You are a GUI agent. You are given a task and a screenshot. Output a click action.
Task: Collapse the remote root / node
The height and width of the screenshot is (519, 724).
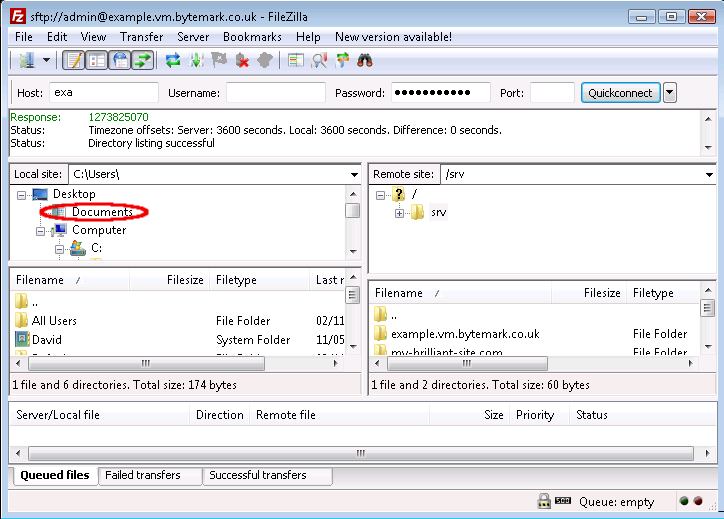380,195
